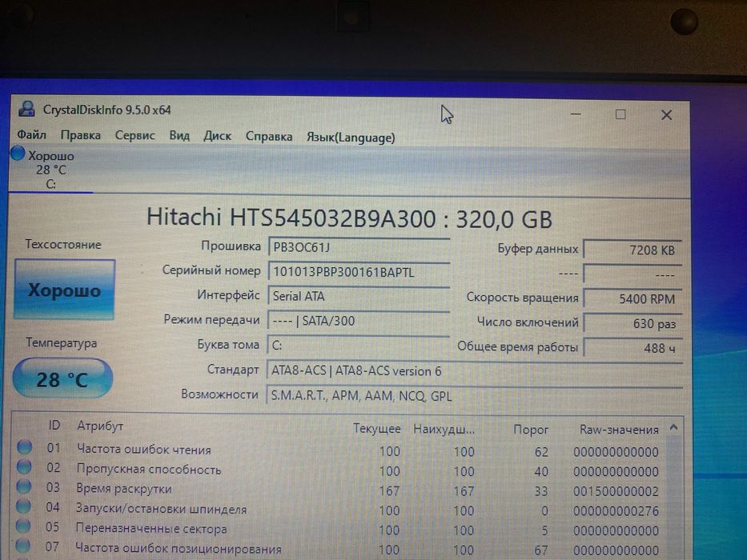The image size is (747, 560).
Task: Minimize the CrystalDiskInfo window
Action: pyautogui.click(x=576, y=114)
